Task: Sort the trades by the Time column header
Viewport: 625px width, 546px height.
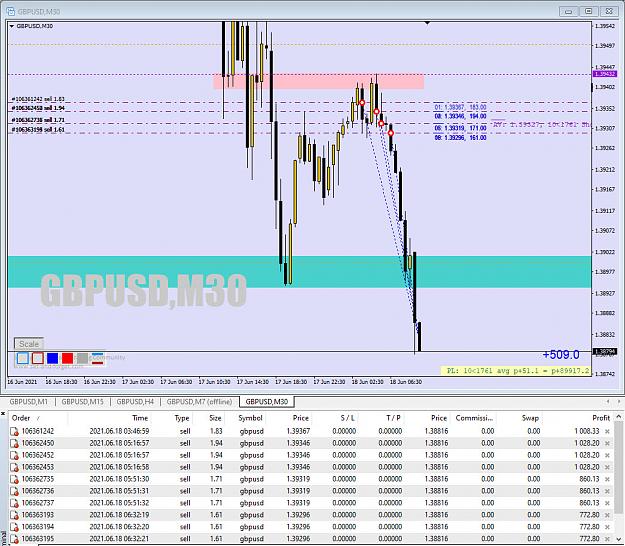Action: coord(140,418)
